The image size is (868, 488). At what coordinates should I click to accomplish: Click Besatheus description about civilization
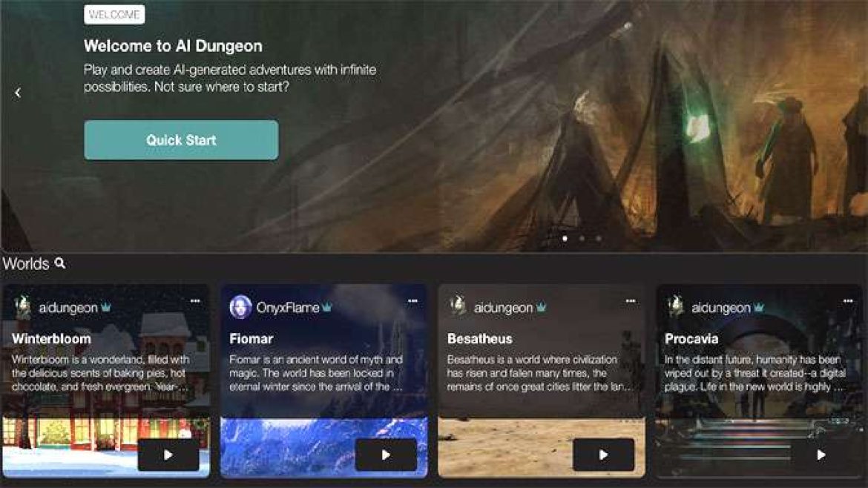click(x=539, y=373)
